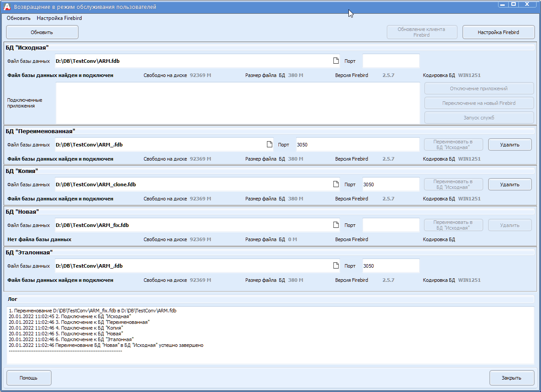Click Удалить button for БД "Новая"
This screenshot has width=541, height=392.
(x=510, y=225)
